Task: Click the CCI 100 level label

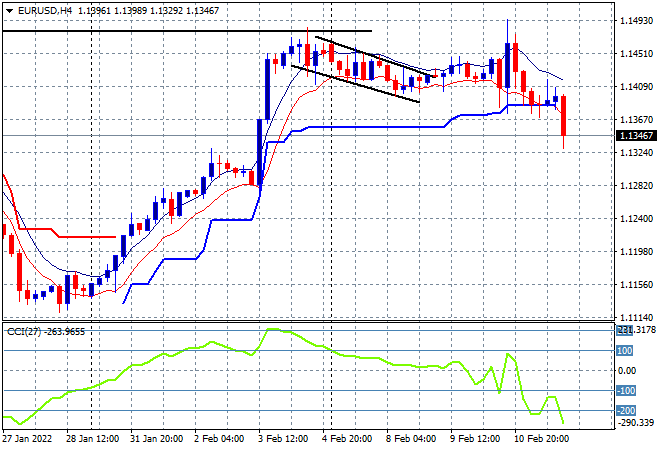Action: click(625, 351)
